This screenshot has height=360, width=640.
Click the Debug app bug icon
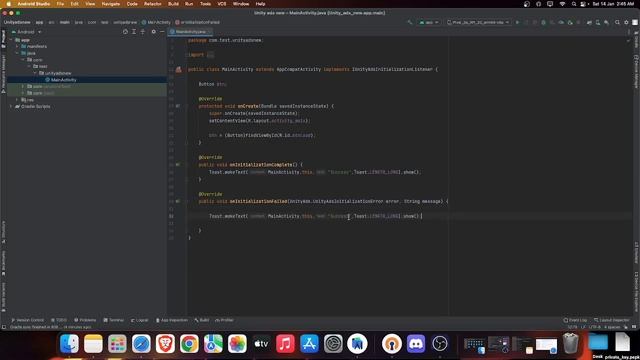pos(543,22)
